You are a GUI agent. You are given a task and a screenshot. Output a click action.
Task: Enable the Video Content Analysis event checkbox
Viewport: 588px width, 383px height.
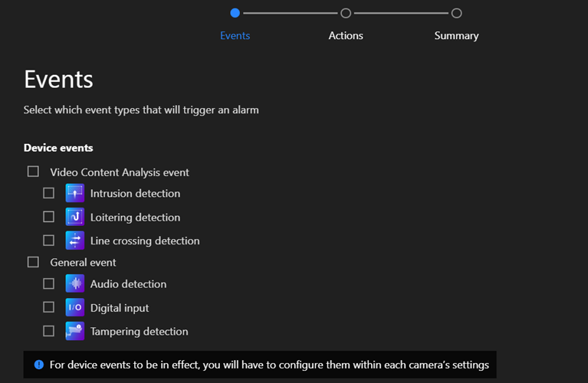point(33,172)
